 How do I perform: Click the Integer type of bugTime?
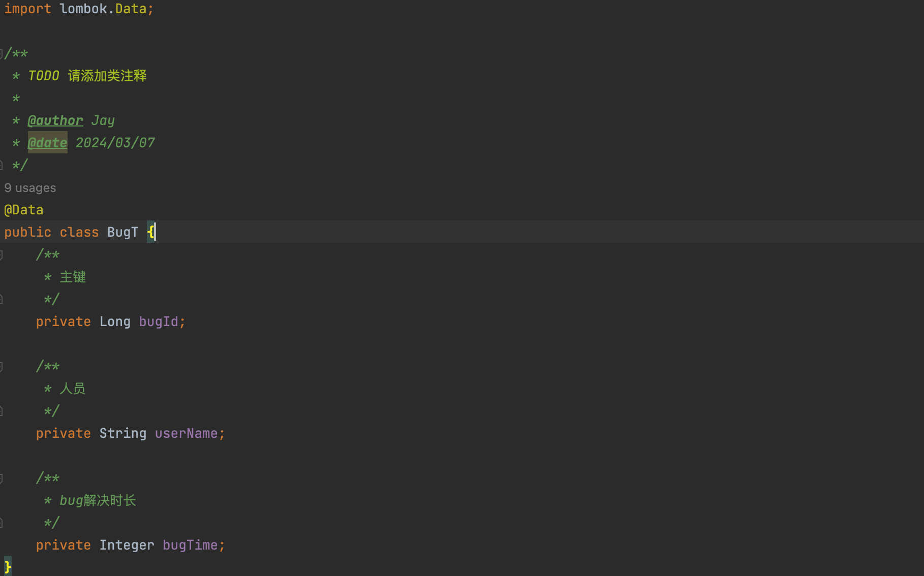(x=127, y=545)
